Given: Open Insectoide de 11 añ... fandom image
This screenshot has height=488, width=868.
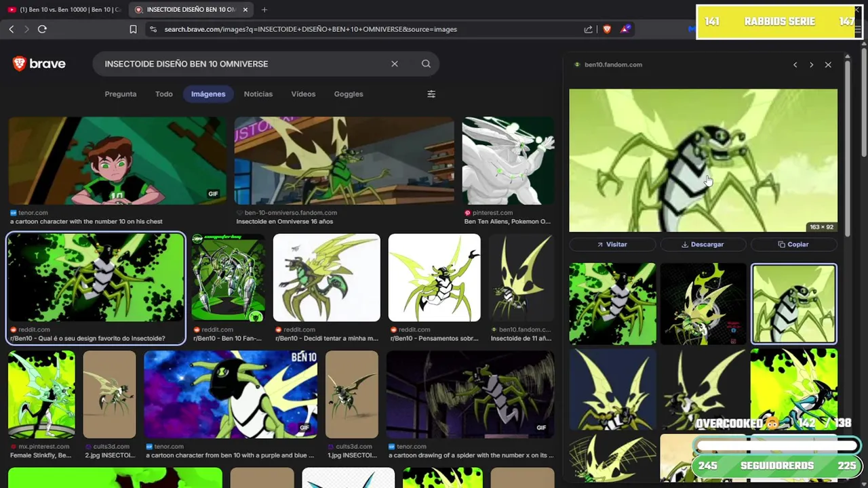Looking at the screenshot, I should coord(521,278).
